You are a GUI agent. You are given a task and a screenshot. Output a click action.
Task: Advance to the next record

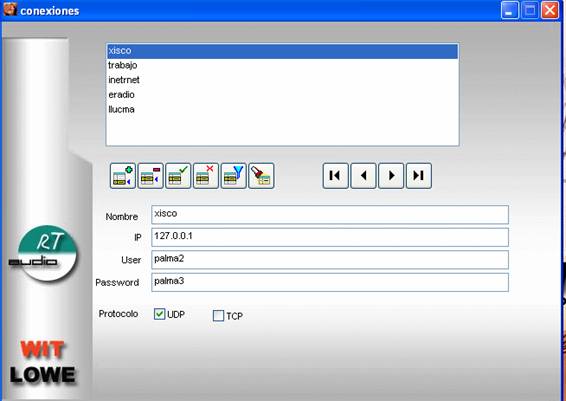[391, 176]
